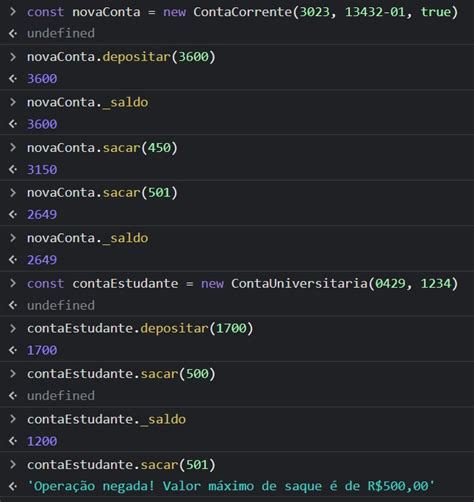Select the 'Operação negada!' result string

[x=231, y=486]
